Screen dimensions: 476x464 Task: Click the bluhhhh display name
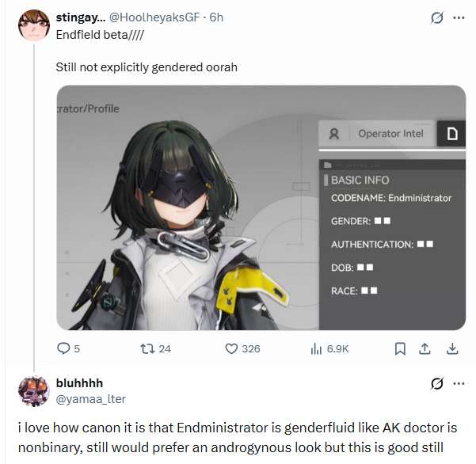pyautogui.click(x=79, y=383)
